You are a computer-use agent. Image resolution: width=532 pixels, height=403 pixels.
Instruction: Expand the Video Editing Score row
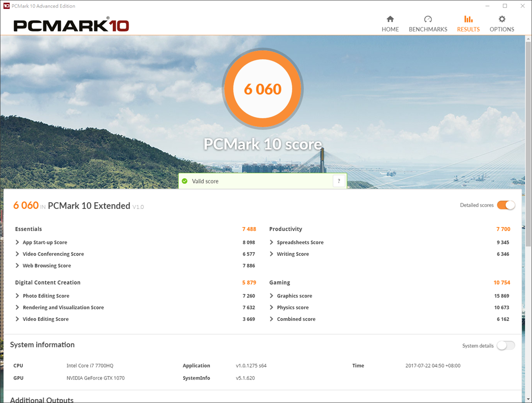17,319
